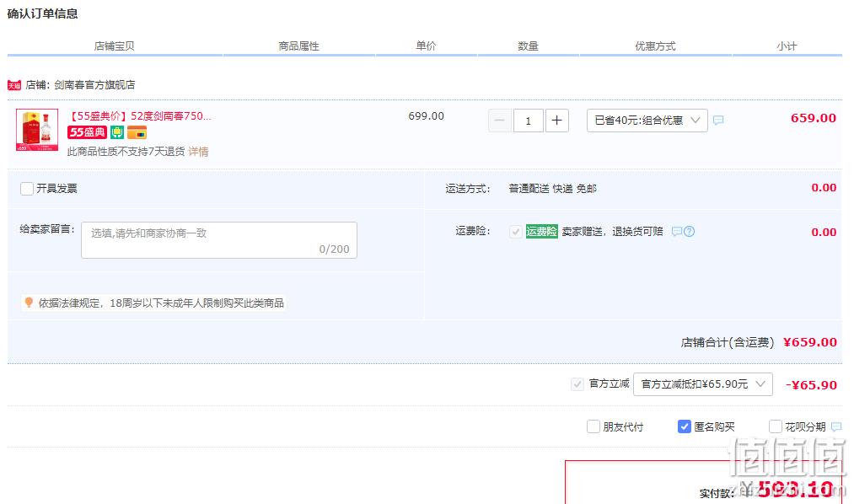This screenshot has height=504, width=854.
Task: Increase quantity with the plus button
Action: coord(556,121)
